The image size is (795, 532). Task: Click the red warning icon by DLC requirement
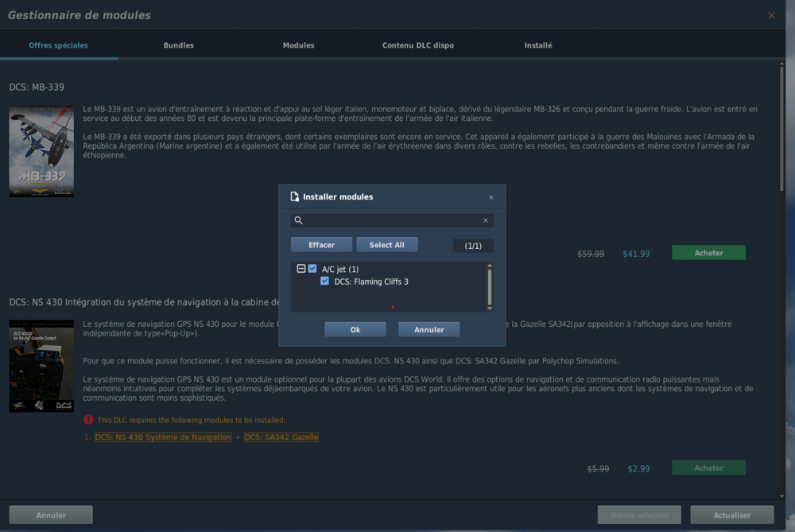pos(88,420)
